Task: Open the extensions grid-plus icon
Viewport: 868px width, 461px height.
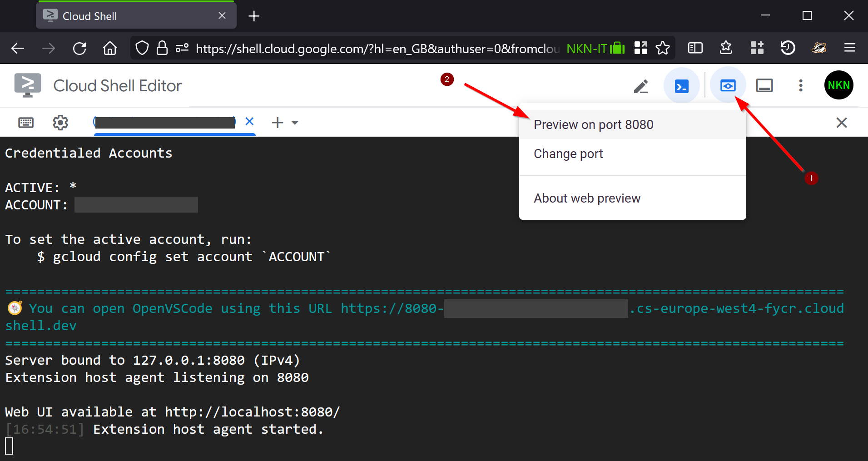Action: pos(757,48)
